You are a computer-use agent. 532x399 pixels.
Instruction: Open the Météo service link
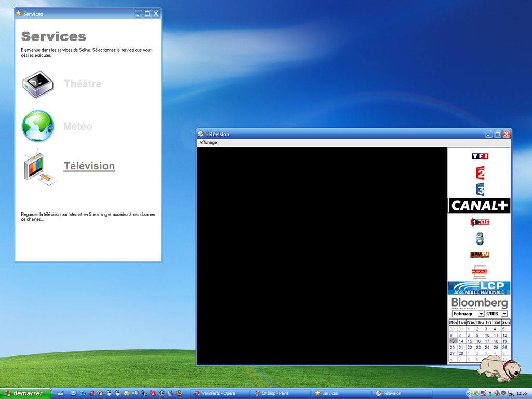(x=78, y=126)
